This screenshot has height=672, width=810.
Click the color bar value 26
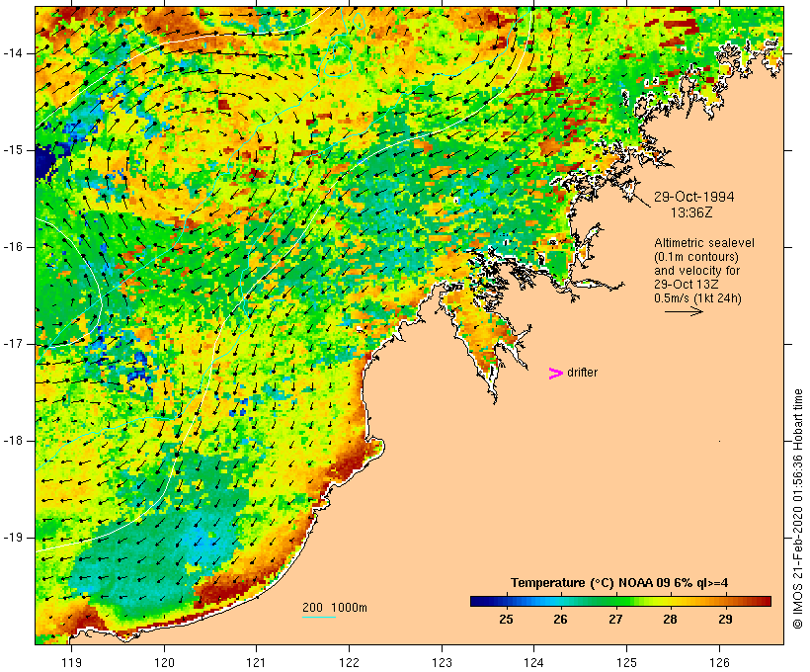coord(560,620)
